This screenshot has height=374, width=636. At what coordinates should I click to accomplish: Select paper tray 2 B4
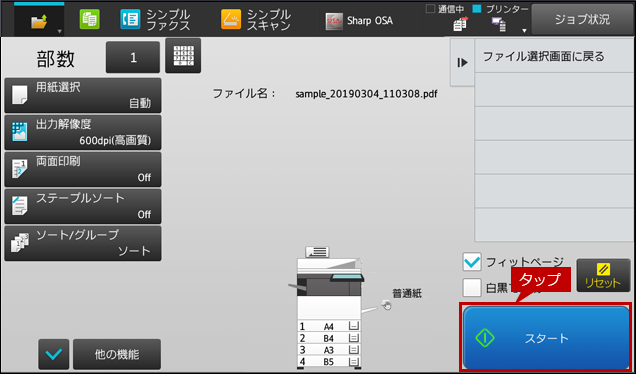(x=329, y=338)
